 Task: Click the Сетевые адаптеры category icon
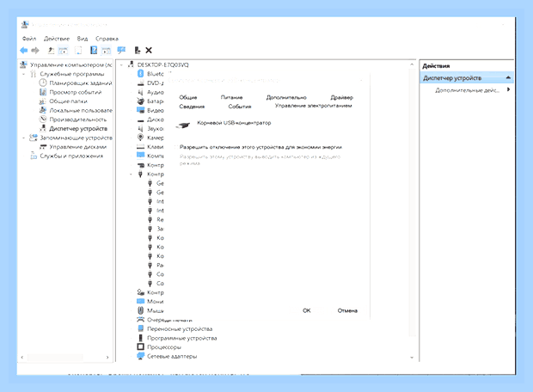pyautogui.click(x=140, y=356)
